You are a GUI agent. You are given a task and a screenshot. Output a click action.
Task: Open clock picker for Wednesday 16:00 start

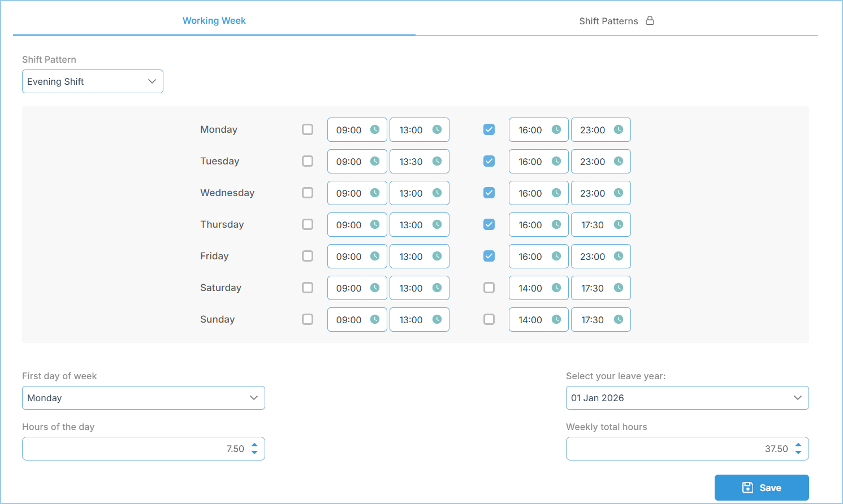(x=556, y=193)
